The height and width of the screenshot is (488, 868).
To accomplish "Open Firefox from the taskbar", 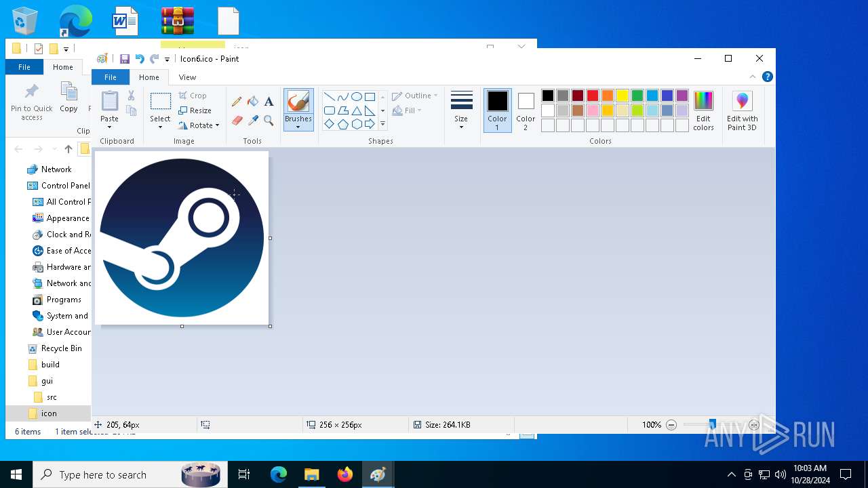I will click(345, 474).
